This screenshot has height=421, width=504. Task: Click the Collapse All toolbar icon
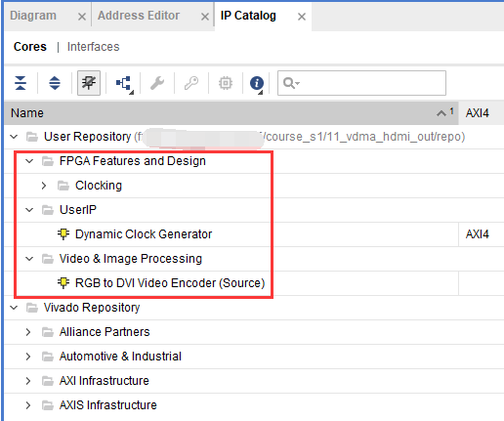21,83
